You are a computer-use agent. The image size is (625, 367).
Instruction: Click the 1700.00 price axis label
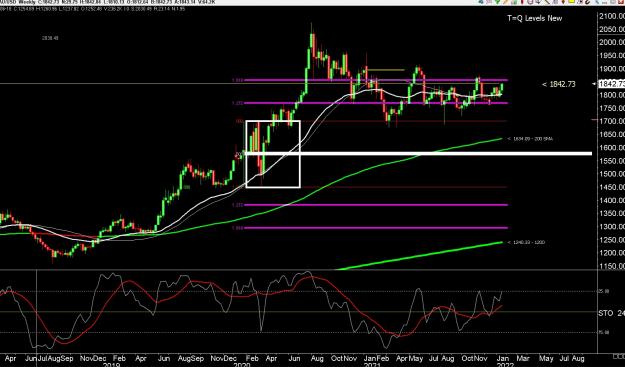click(612, 121)
